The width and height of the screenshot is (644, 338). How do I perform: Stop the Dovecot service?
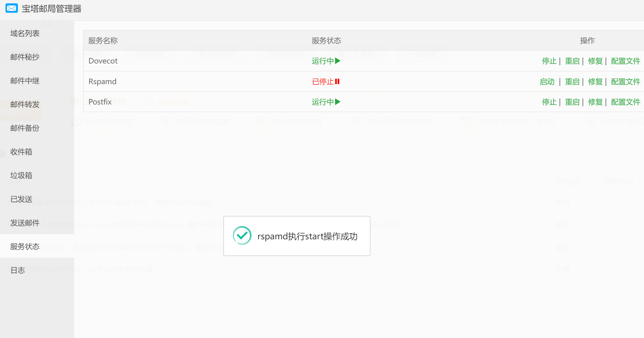[549, 61]
